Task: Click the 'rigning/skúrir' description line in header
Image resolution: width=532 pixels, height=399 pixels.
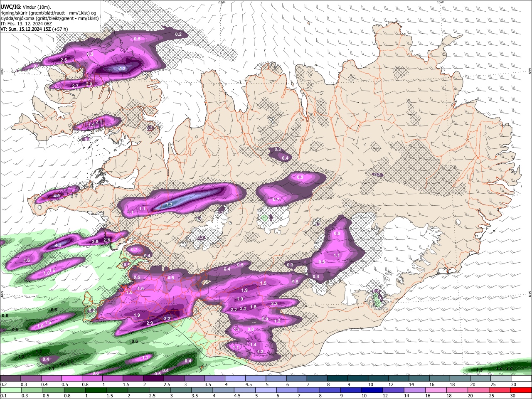Action: [x=49, y=13]
